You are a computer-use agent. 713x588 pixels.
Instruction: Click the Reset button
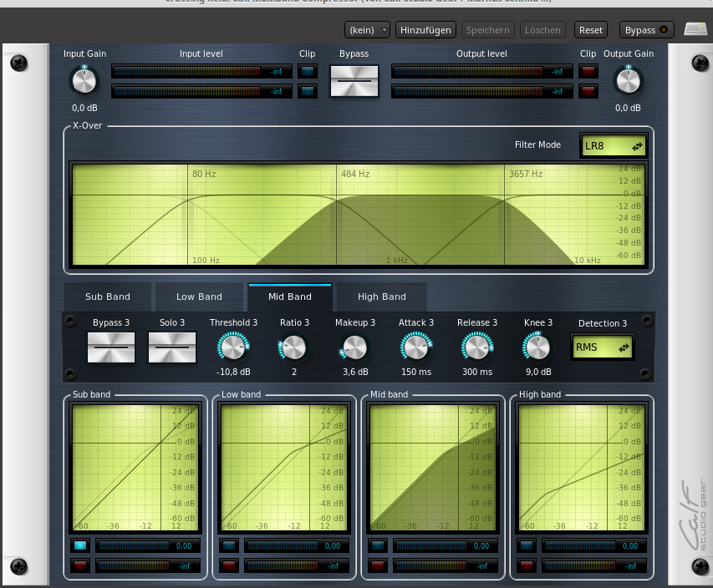coord(590,30)
